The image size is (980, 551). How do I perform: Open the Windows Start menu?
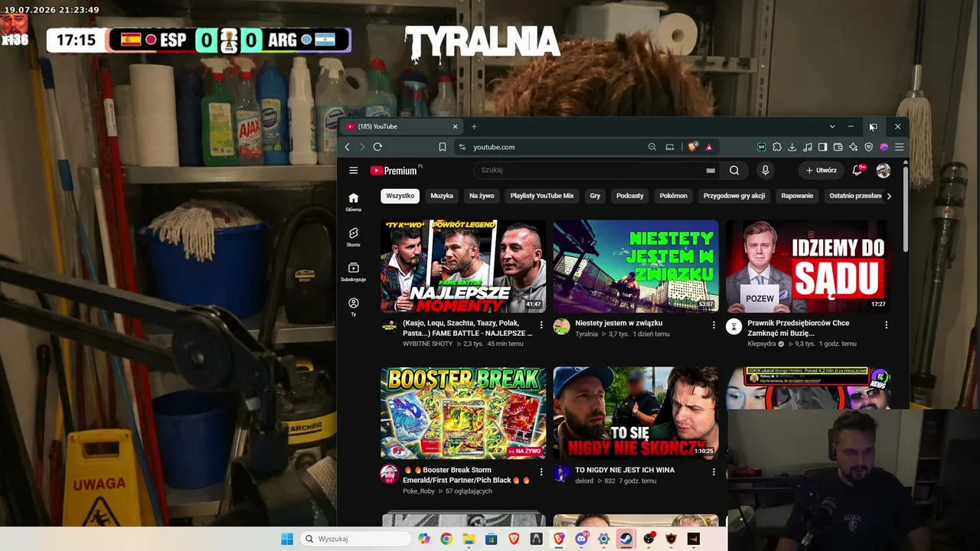287,539
